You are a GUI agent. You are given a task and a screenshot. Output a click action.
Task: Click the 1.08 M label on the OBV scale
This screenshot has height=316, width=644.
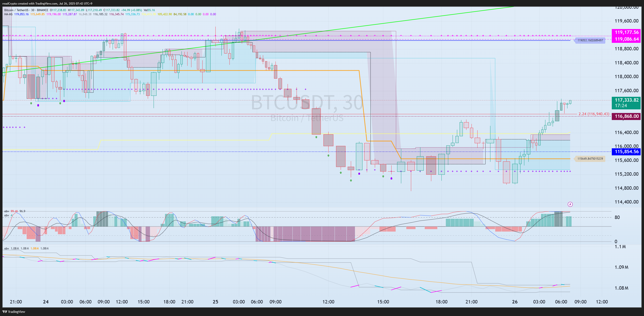(621, 288)
